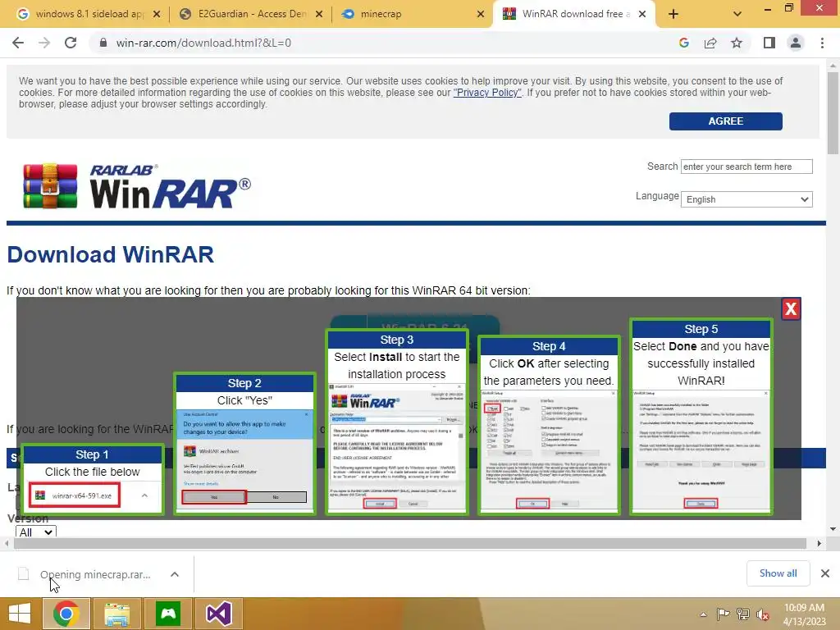Click the scroll down arrow button
Image resolution: width=840 pixels, height=630 pixels.
[x=833, y=529]
